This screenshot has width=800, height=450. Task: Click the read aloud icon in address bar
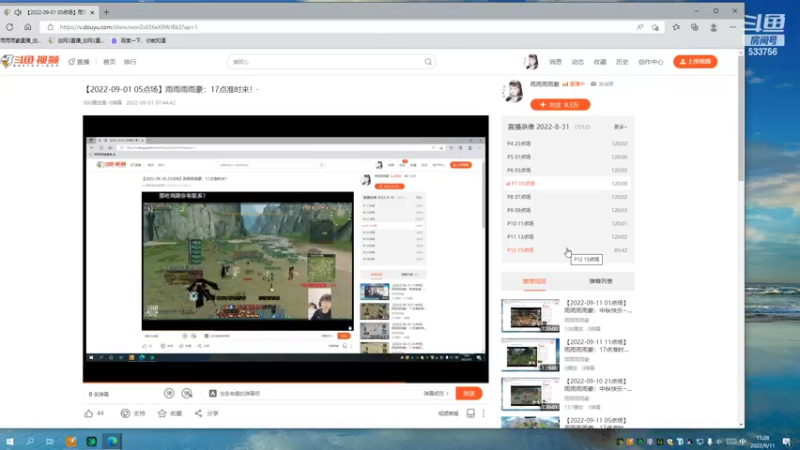click(640, 27)
